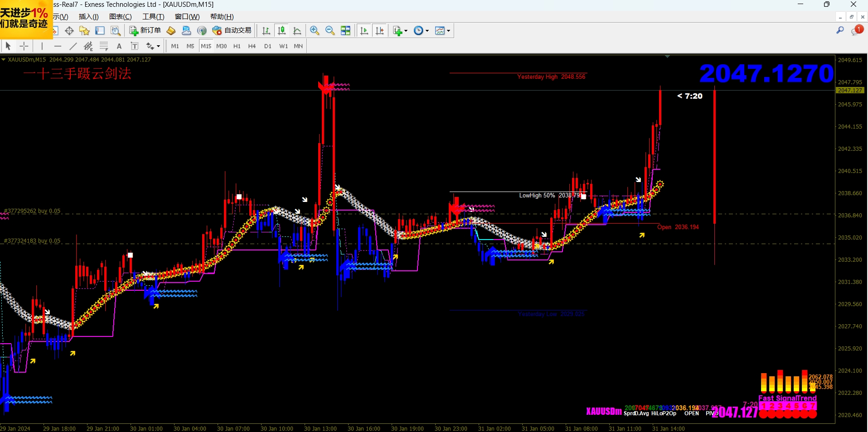Enable chart auto scroll
Viewport: 868px width, 432px height.
coord(364,30)
